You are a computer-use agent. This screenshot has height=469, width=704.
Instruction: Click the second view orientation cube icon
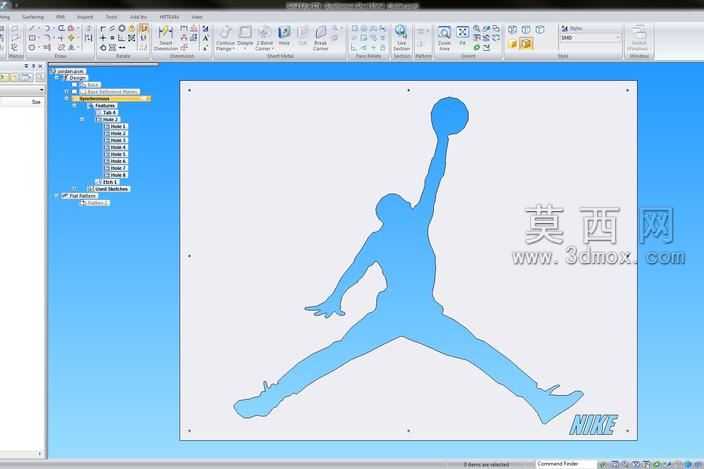point(526,30)
